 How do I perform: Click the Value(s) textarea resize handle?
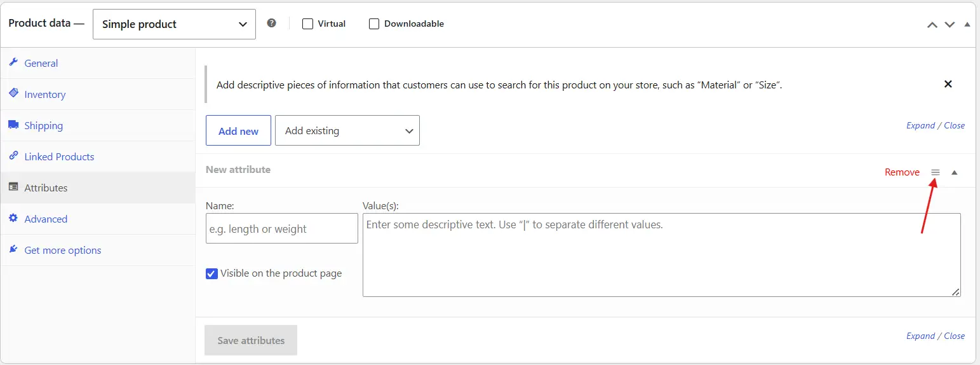coord(956,292)
